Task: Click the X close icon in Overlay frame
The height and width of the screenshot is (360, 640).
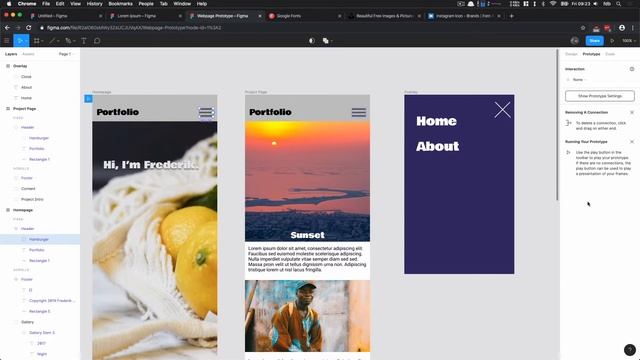Action: point(502,110)
